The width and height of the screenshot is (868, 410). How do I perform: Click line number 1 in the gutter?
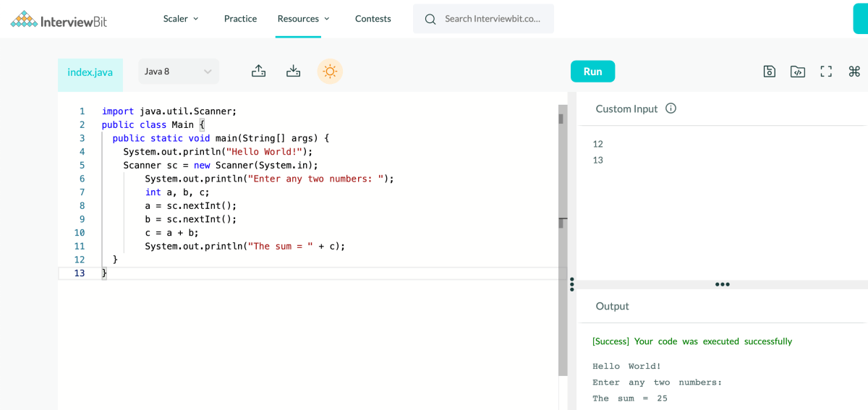click(82, 111)
